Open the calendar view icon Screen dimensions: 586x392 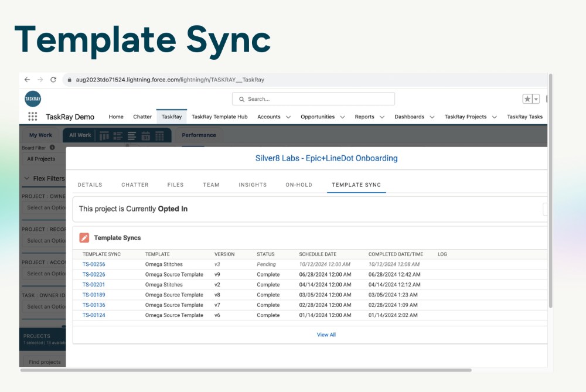(145, 135)
